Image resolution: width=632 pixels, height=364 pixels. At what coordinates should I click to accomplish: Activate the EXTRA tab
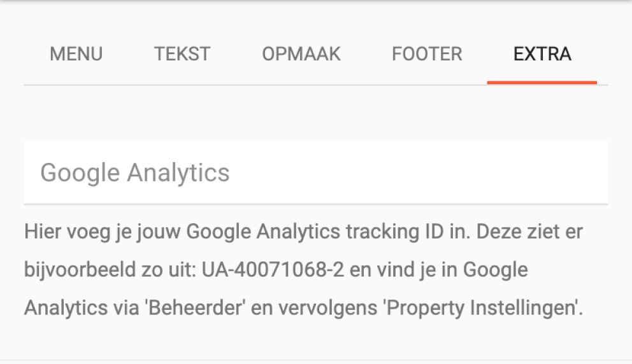pos(542,54)
